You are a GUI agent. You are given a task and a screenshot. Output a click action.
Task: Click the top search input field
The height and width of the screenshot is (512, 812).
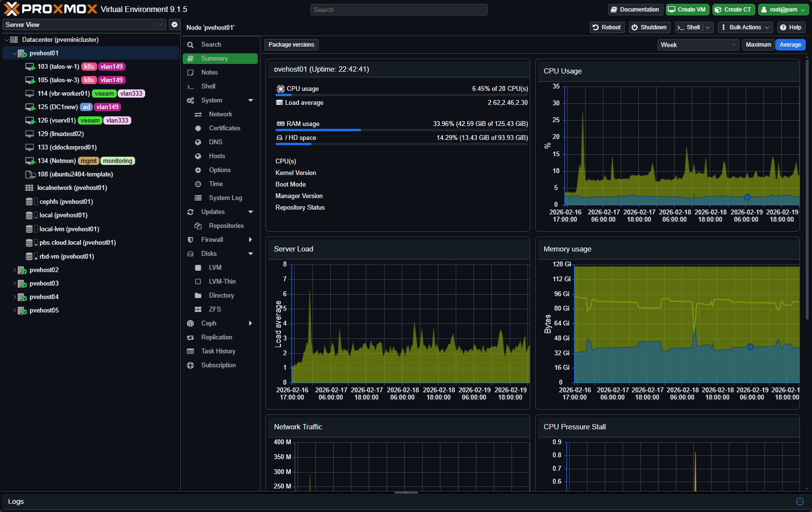[x=399, y=10]
